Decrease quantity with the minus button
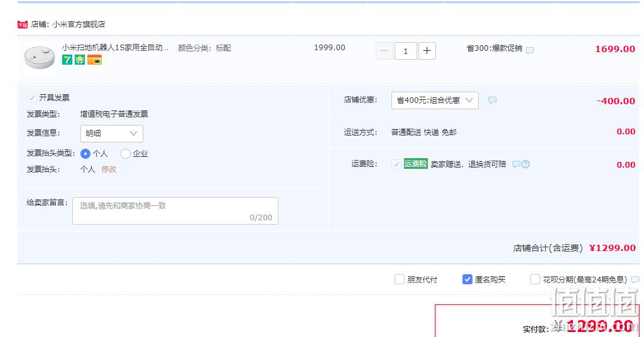 click(x=385, y=51)
